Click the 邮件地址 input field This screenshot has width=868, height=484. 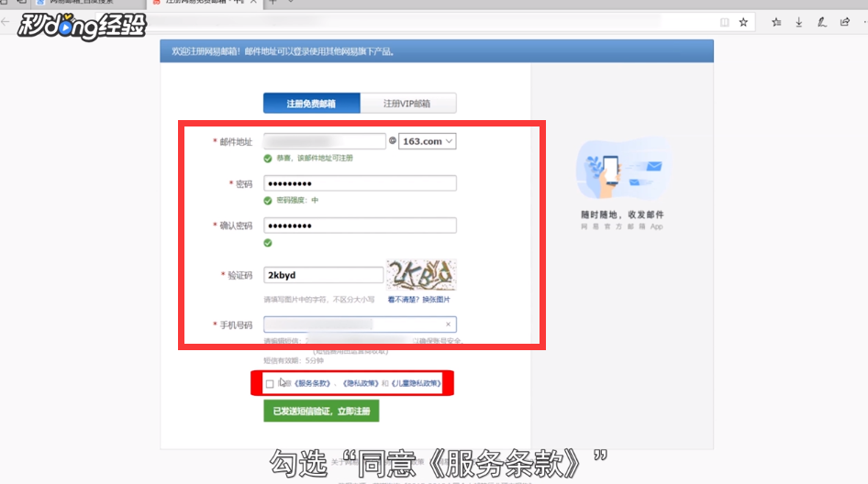pos(325,141)
